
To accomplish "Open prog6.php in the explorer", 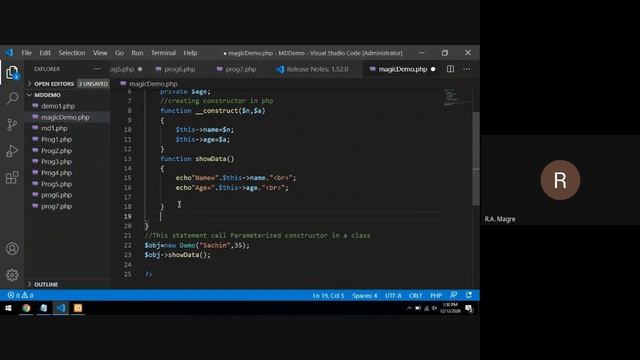I will pyautogui.click(x=56, y=195).
